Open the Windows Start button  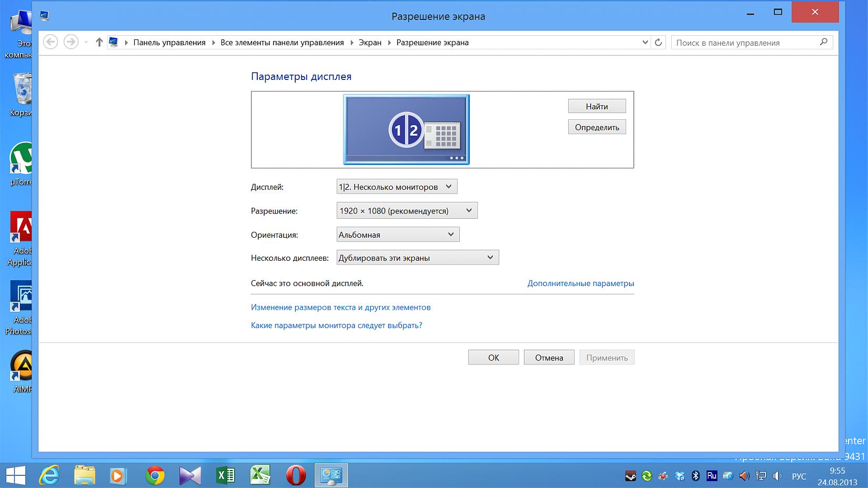[x=15, y=476]
